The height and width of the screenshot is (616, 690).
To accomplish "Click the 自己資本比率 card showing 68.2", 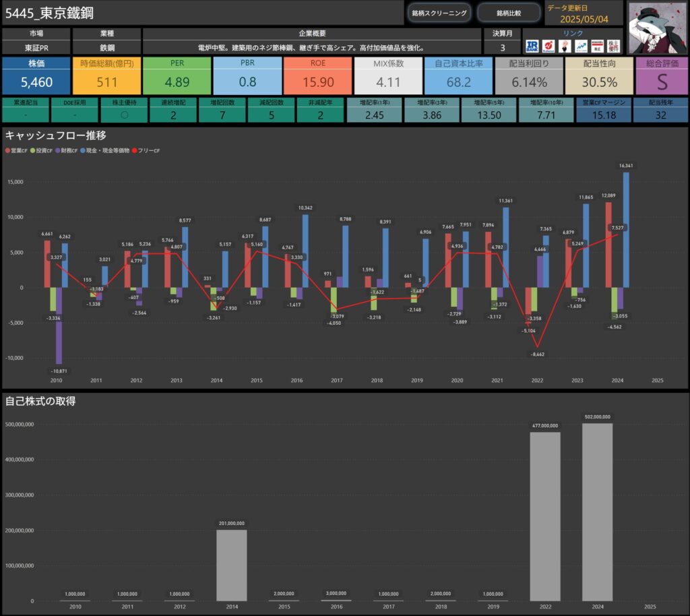I will [x=458, y=75].
